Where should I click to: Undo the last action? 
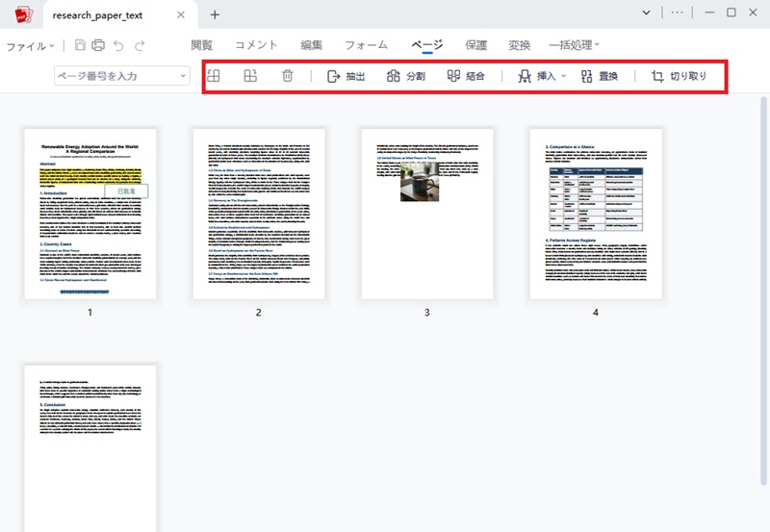[x=118, y=45]
